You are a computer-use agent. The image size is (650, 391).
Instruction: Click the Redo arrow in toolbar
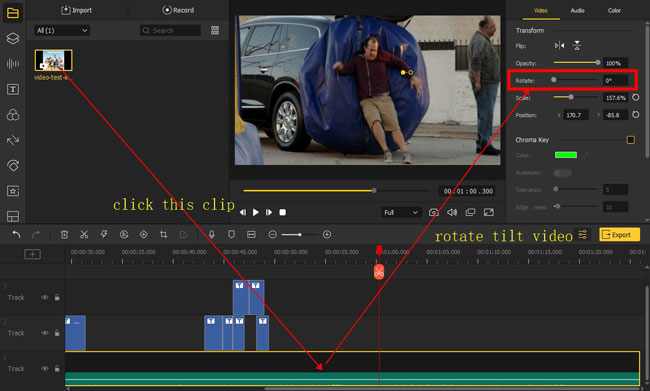coord(36,234)
